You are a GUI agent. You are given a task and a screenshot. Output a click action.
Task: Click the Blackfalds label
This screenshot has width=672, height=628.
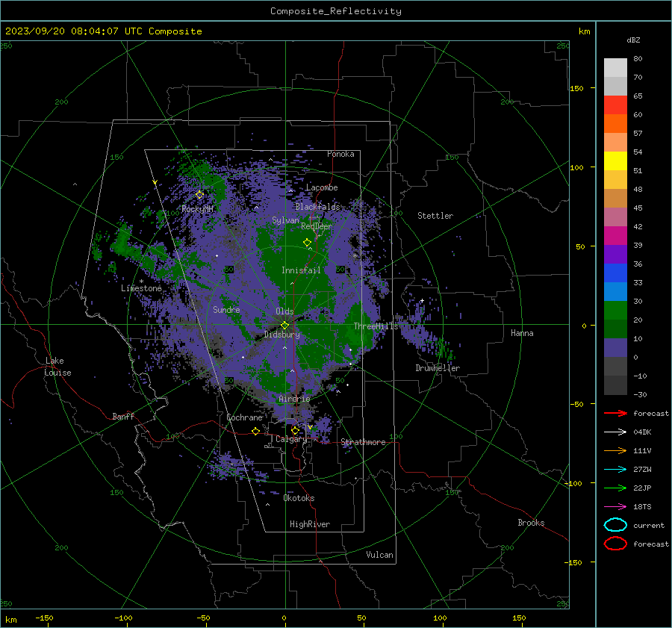tap(317, 207)
